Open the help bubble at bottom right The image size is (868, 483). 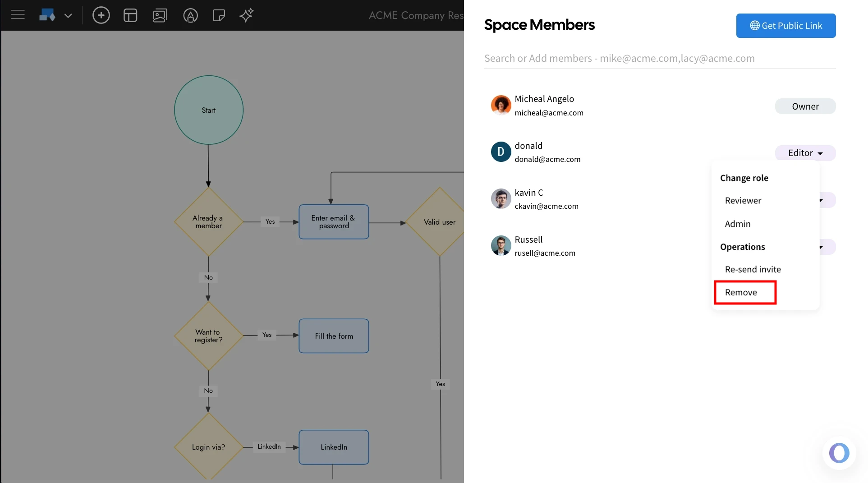[839, 453]
